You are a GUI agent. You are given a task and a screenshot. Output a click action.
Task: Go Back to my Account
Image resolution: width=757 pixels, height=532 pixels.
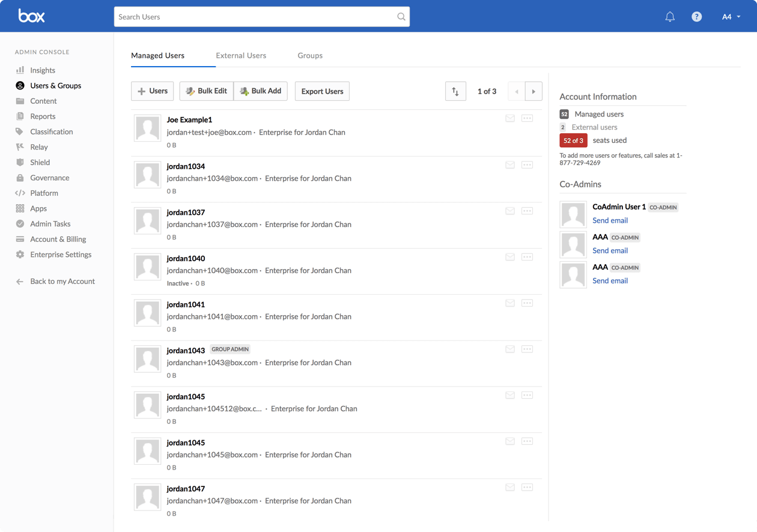click(x=62, y=281)
